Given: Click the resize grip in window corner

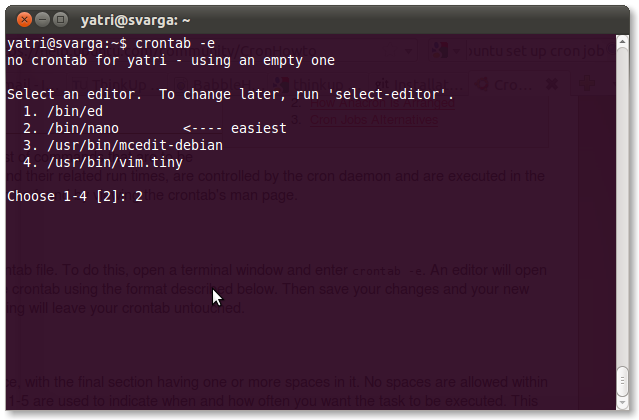Looking at the screenshot, I should click(632, 413).
